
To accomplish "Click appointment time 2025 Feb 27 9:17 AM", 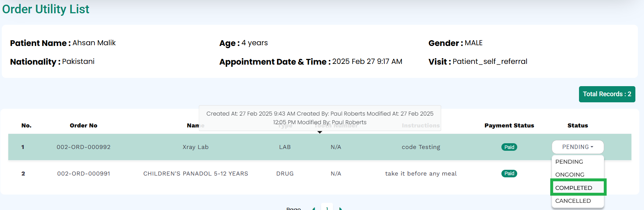I will click(x=367, y=61).
